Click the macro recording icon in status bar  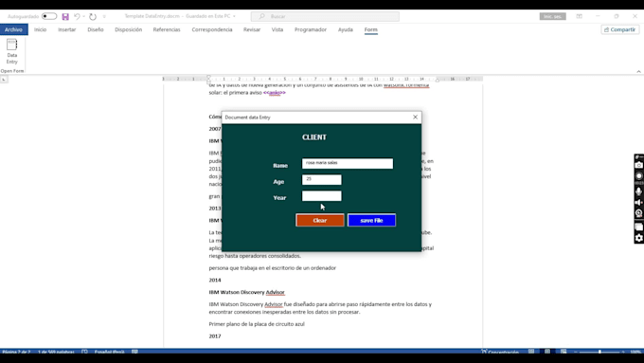pos(134,352)
